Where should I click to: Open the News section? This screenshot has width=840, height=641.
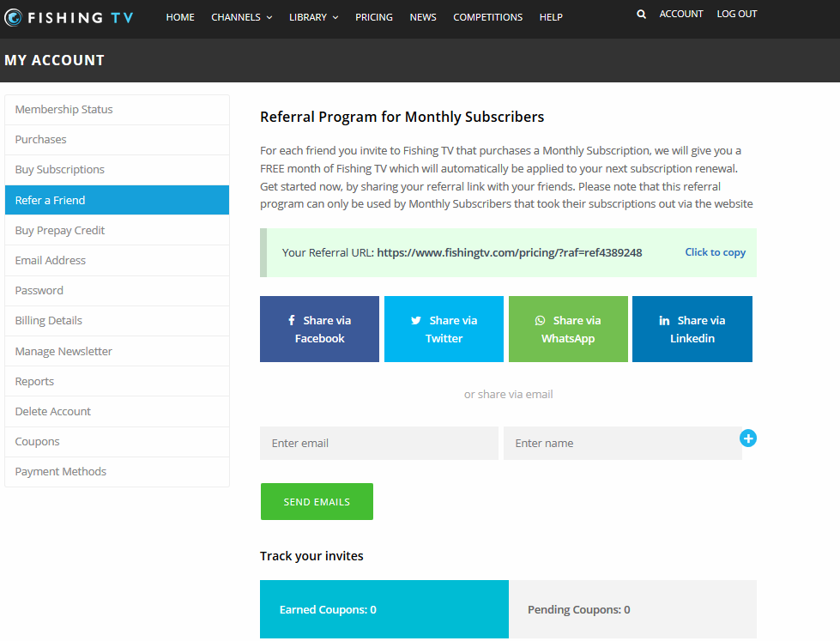[x=423, y=17]
